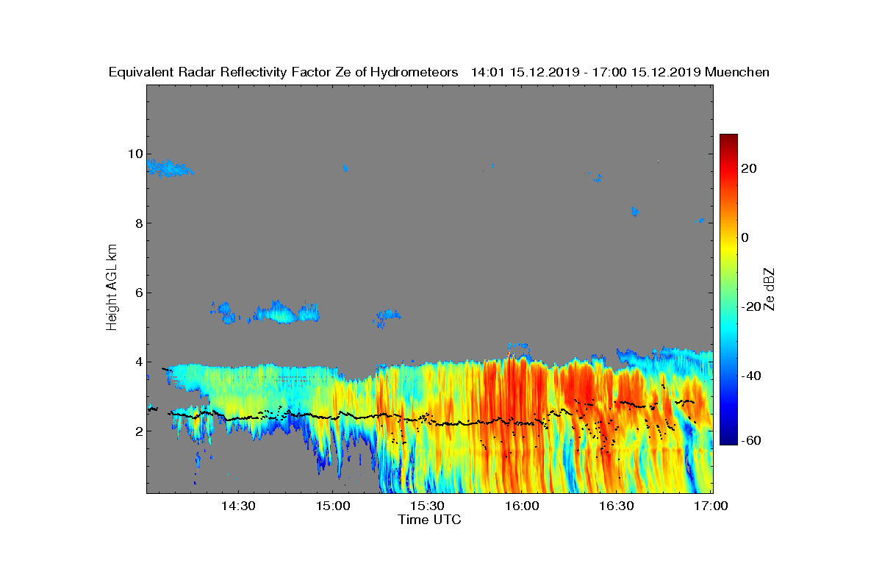Click the dark red top of the colorbar

[x=728, y=140]
